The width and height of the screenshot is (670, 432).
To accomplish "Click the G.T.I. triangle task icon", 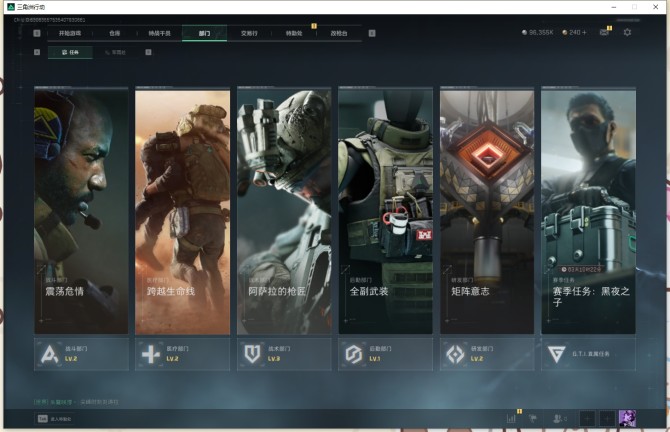I will pos(556,354).
